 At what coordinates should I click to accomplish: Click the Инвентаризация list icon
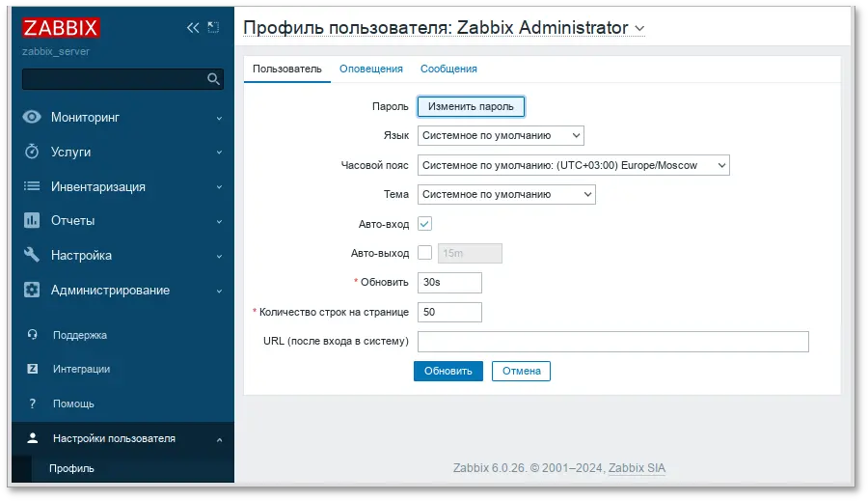point(32,186)
